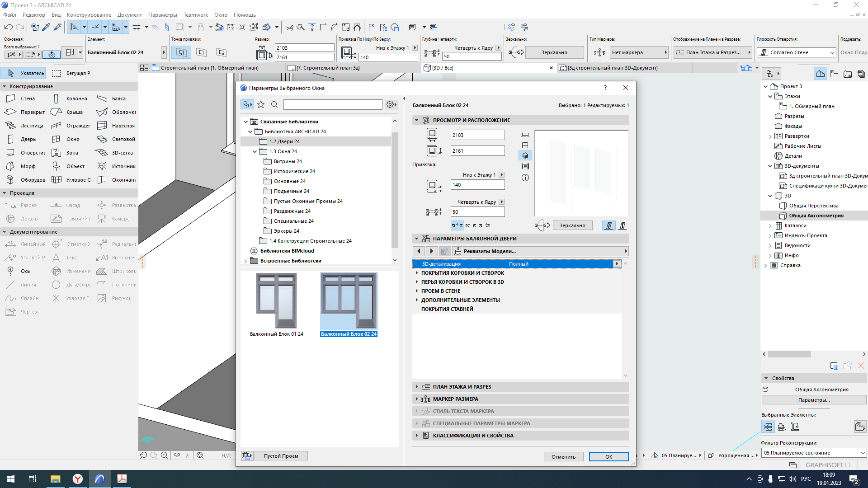
Task: Expand the 1.4 Конструкции Строительные 24 folder
Action: click(310, 241)
